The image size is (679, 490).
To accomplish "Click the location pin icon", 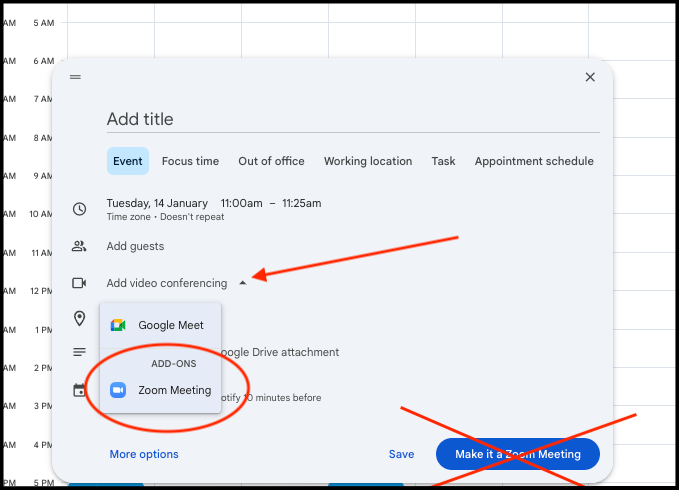I will 79,319.
